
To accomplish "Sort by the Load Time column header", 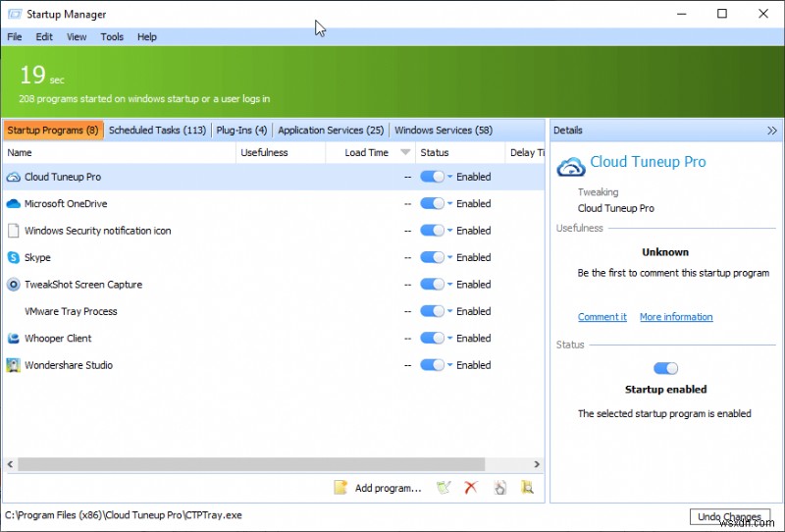I will coord(371,153).
